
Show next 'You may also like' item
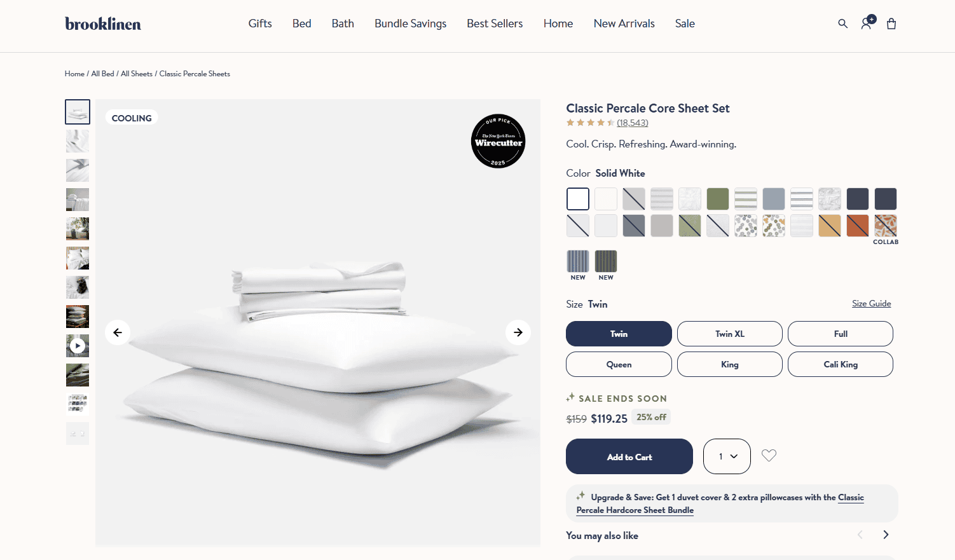[886, 535]
